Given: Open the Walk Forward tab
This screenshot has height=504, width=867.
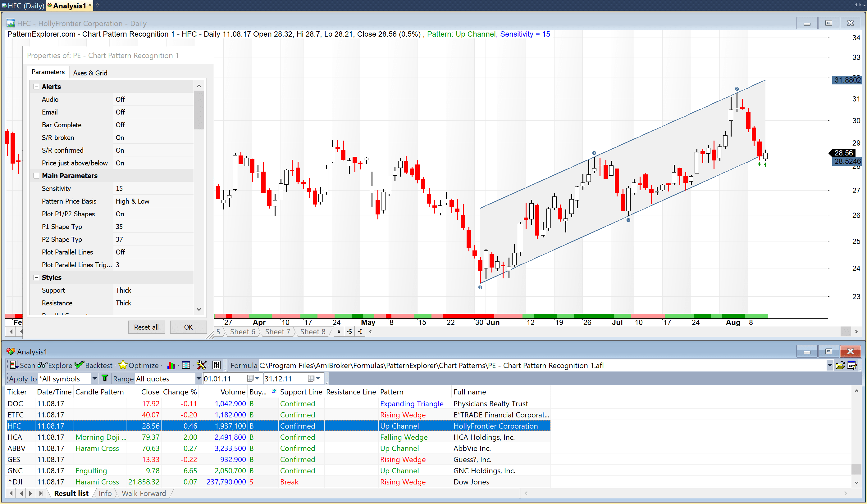Looking at the screenshot, I should [144, 493].
